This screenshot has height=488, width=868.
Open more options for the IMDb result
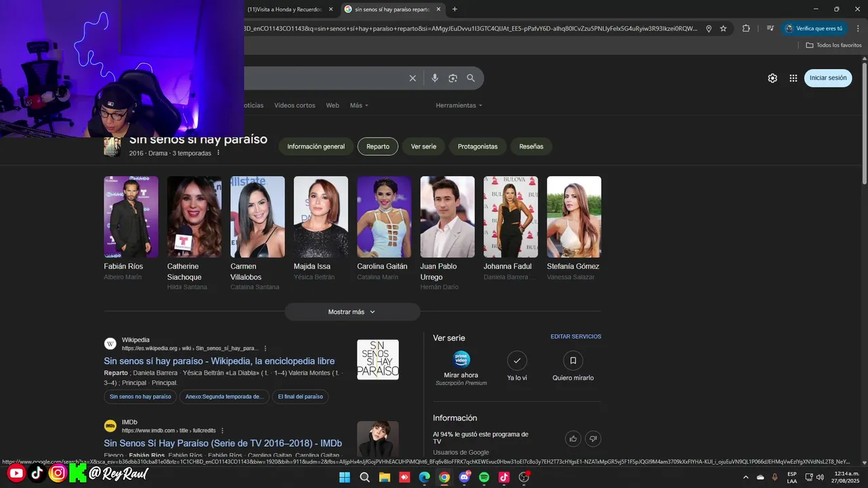tap(222, 430)
